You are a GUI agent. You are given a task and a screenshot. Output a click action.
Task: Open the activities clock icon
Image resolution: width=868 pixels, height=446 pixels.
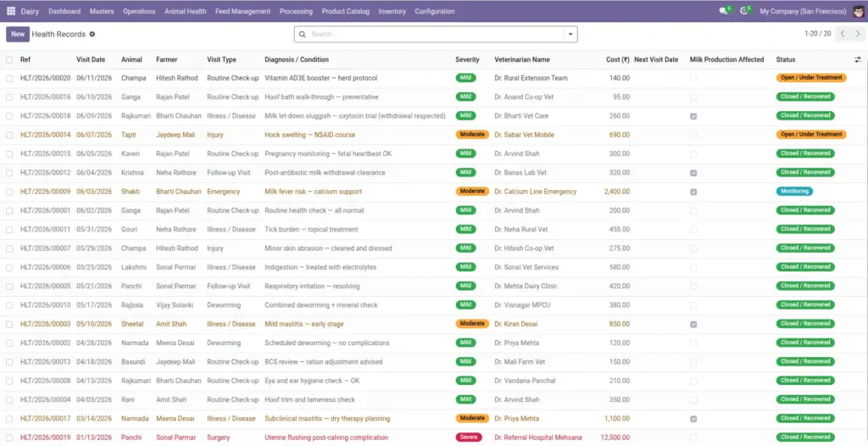point(744,11)
